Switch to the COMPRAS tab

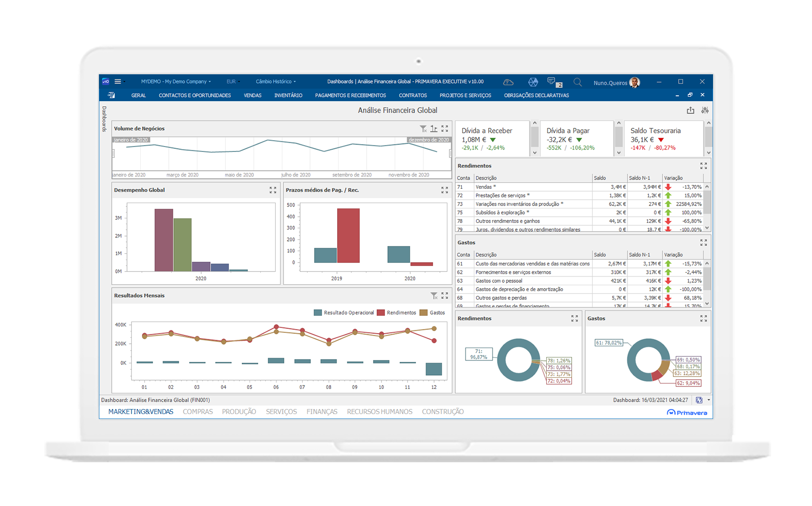pos(198,412)
